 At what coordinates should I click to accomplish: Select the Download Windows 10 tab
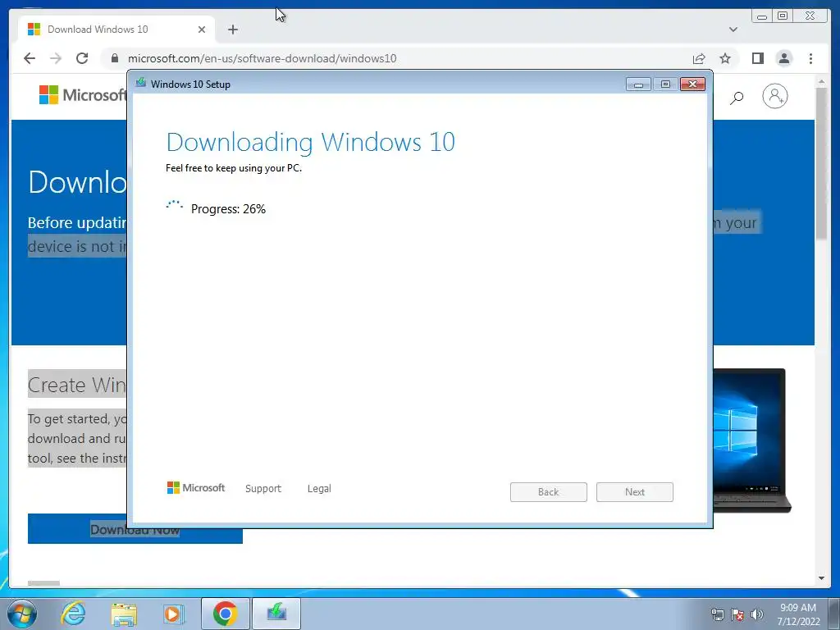pyautogui.click(x=116, y=30)
